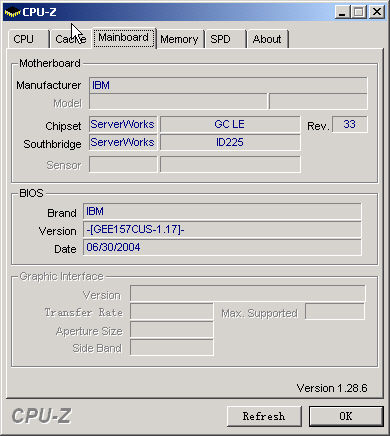390x436 pixels.
Task: Click the BIOS Date field 06/30/2004
Action: (222, 247)
